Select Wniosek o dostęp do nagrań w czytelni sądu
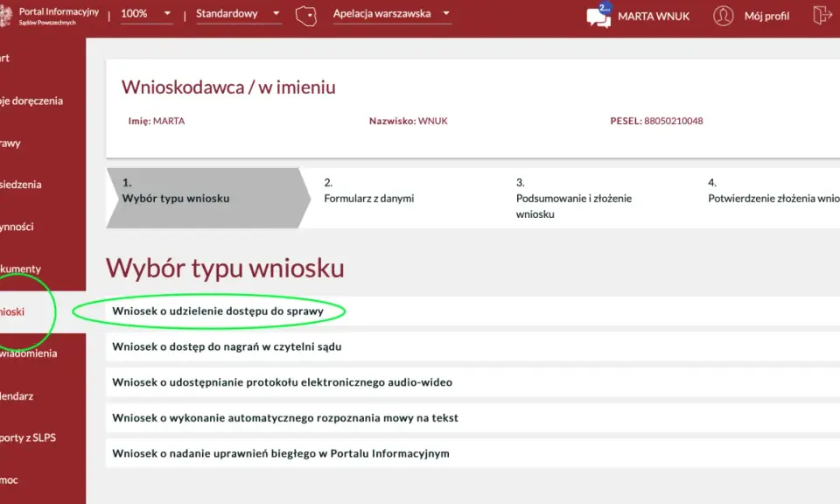Screen dimensions: 840x504 472,346
